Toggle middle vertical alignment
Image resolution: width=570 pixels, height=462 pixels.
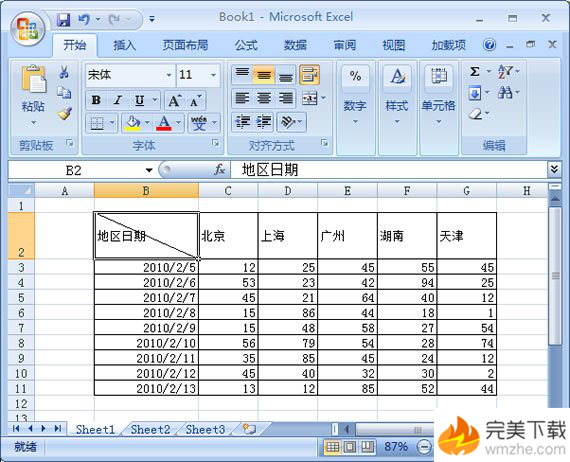click(x=264, y=75)
